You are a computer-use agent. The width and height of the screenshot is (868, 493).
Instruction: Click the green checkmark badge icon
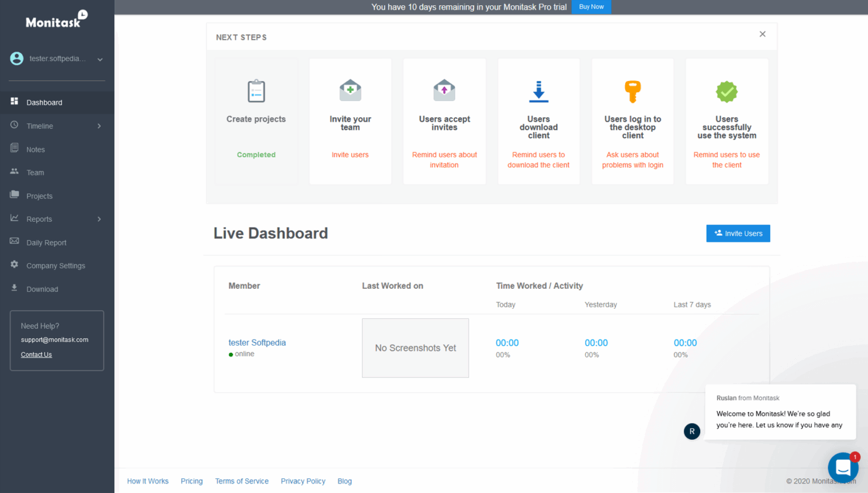pyautogui.click(x=727, y=92)
